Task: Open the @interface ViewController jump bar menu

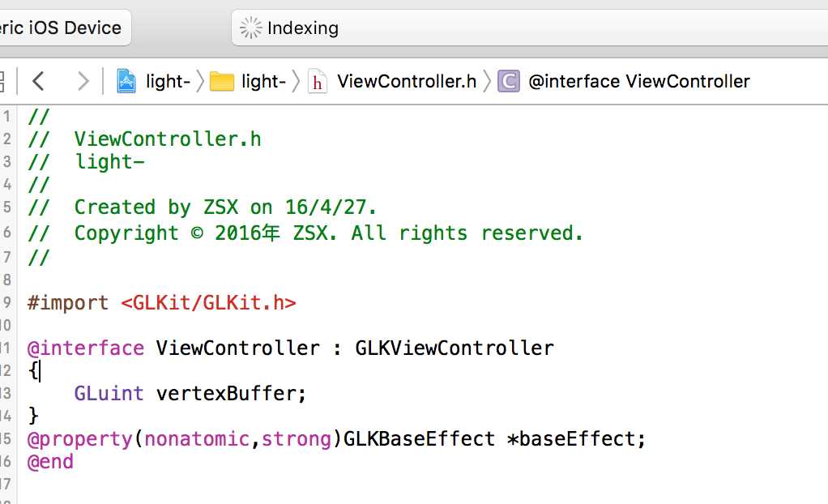Action: 639,81
